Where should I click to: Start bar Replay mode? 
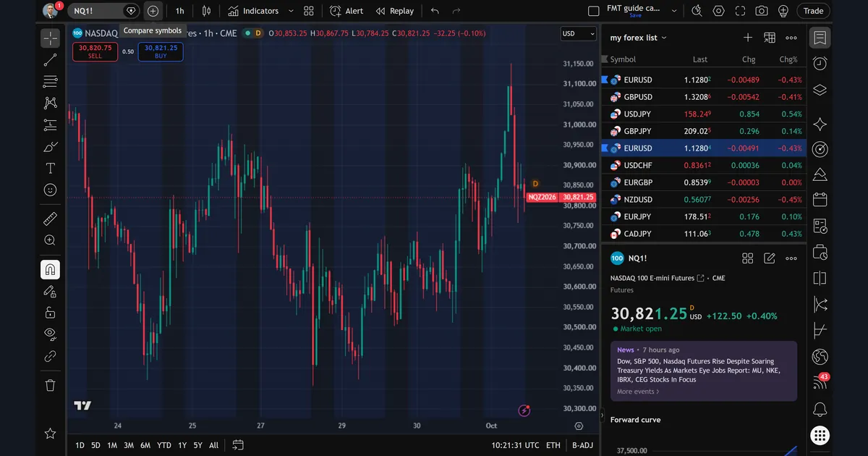[395, 11]
